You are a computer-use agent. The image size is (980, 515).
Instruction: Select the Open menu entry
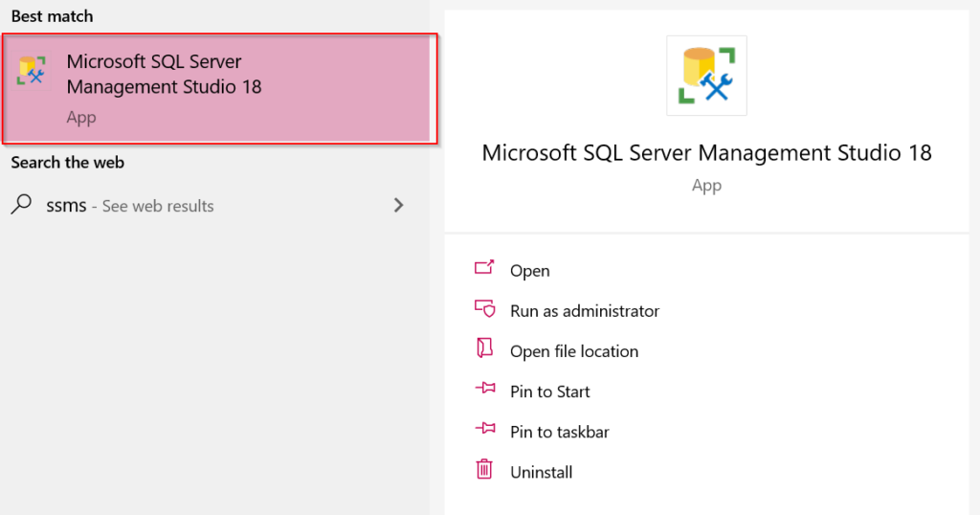click(x=529, y=271)
